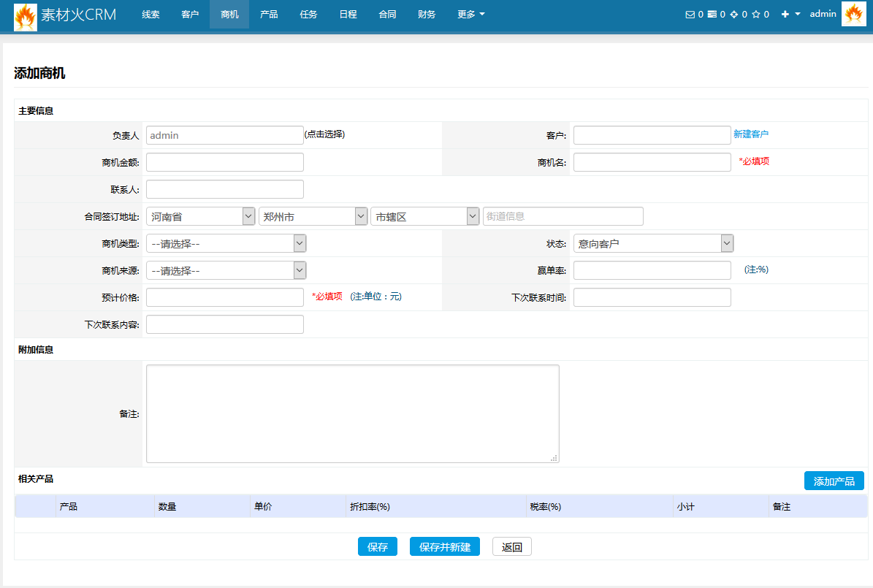Click the 负责人 admin field

(225, 135)
